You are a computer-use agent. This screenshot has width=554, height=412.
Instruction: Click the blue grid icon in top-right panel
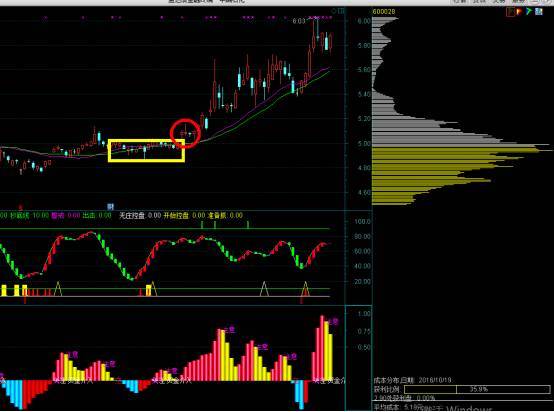click(x=538, y=11)
